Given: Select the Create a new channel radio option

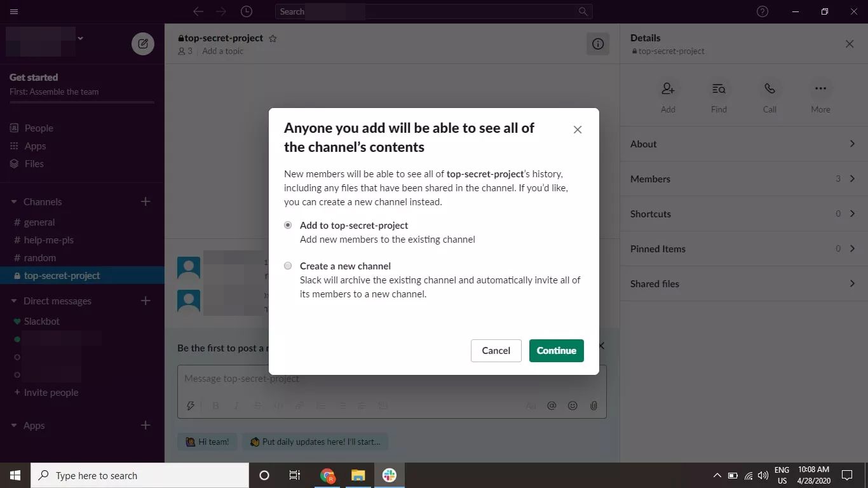Looking at the screenshot, I should (288, 266).
